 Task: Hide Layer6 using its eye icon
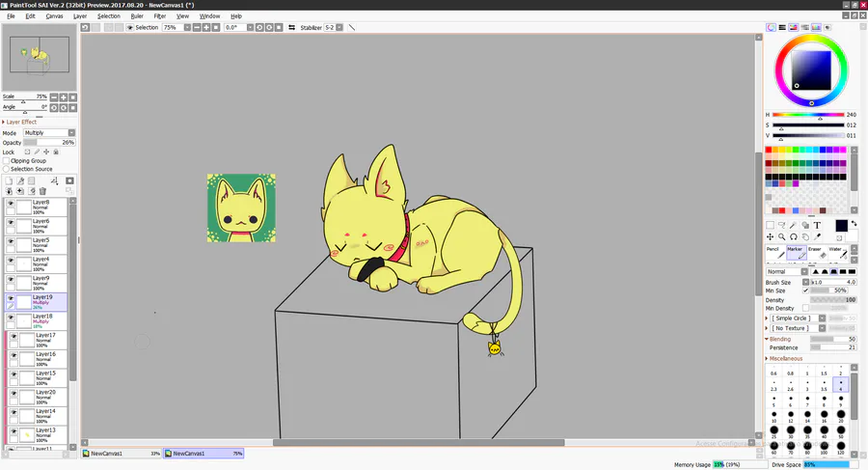11,222
